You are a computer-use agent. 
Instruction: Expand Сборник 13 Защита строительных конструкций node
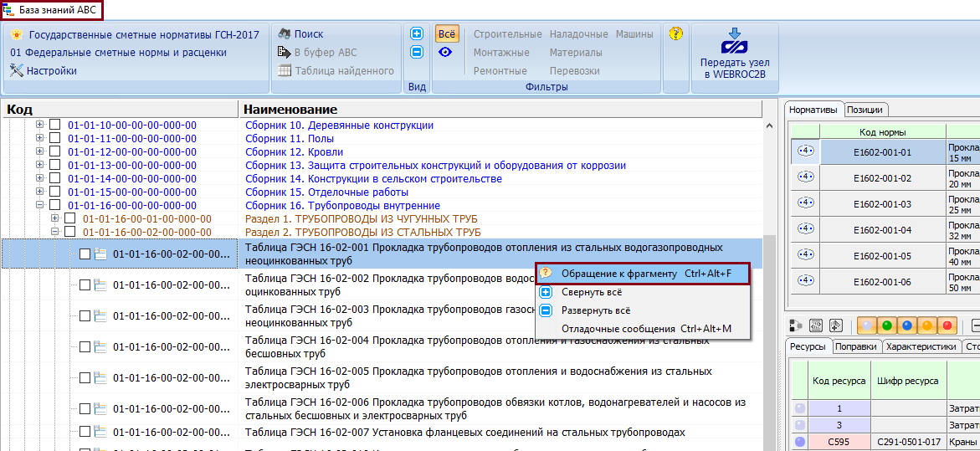tap(40, 165)
